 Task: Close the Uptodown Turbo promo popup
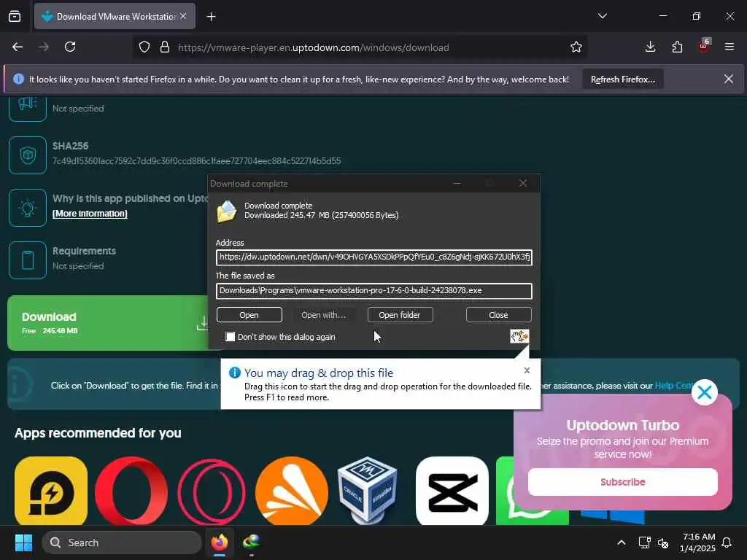pyautogui.click(x=704, y=392)
